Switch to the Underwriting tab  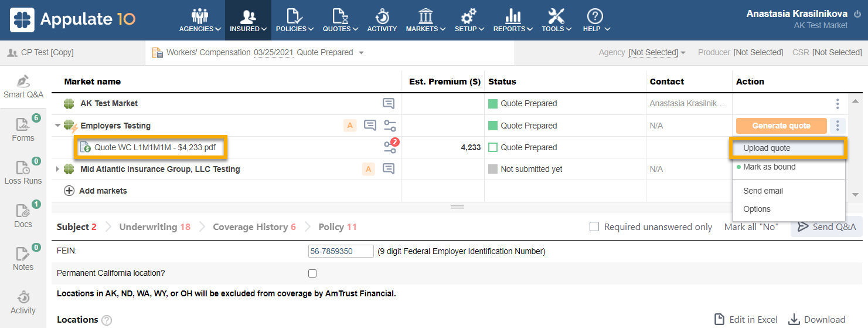pyautogui.click(x=155, y=226)
